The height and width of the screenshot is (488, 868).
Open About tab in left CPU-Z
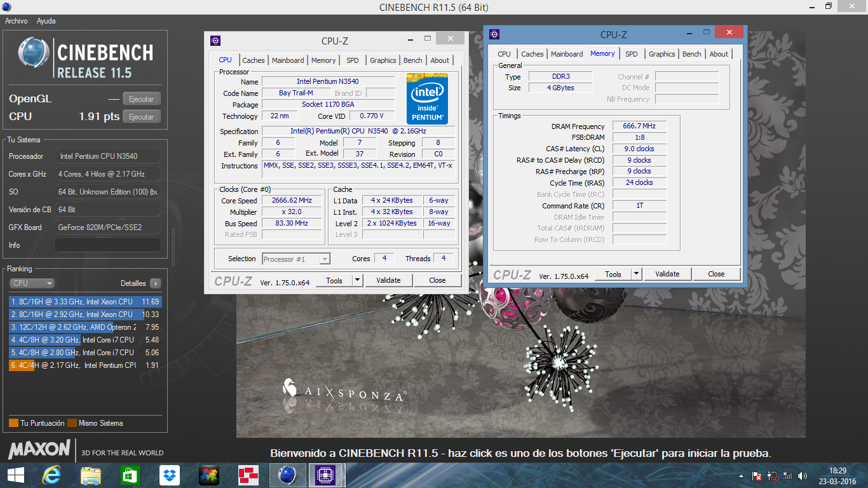[440, 60]
